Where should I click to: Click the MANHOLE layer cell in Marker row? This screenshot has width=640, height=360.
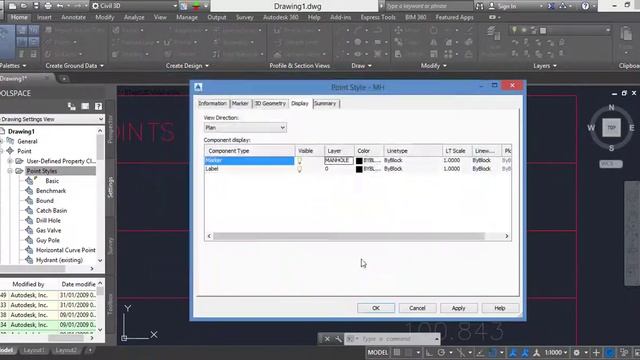339,160
